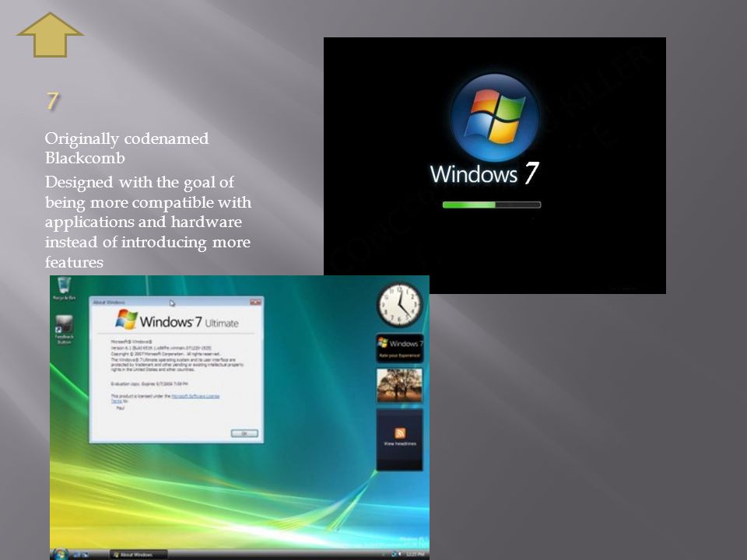This screenshot has height=560, width=747.
Task: Close the About Windows dialog
Action: (255, 303)
